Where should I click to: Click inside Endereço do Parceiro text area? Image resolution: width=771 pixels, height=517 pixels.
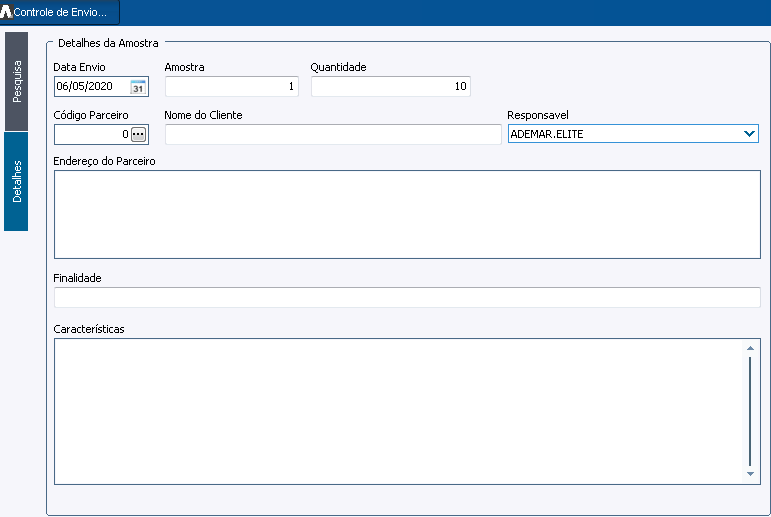[407, 214]
